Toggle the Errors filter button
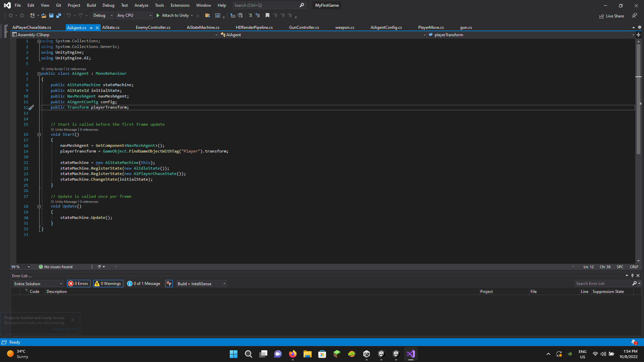The width and height of the screenshot is (644, 362). point(78,284)
